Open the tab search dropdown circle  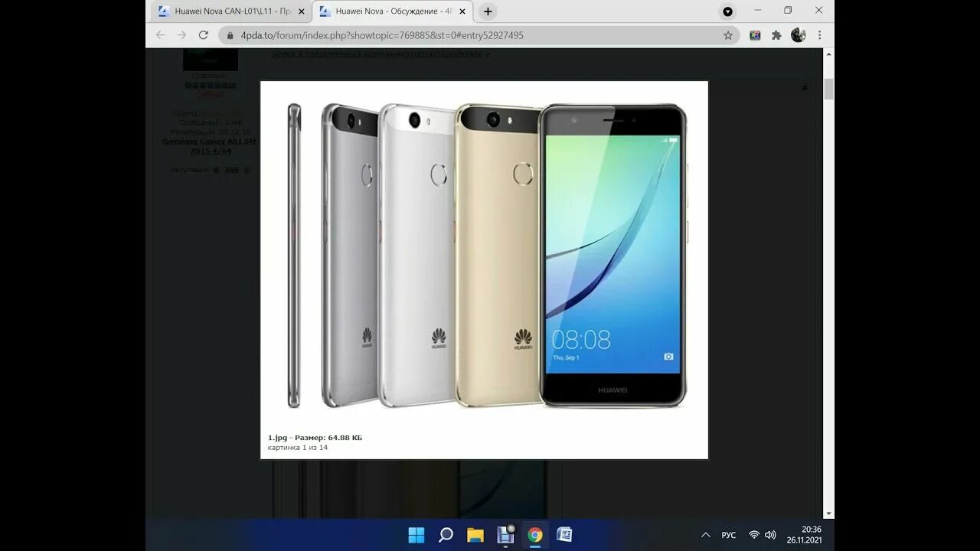[727, 11]
